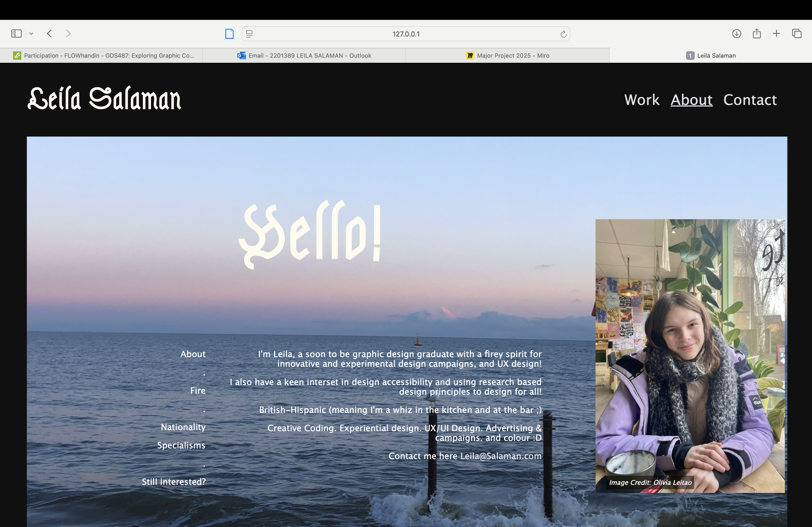Open the Contact nav link
Screen dimensions: 812x527
tap(750, 100)
